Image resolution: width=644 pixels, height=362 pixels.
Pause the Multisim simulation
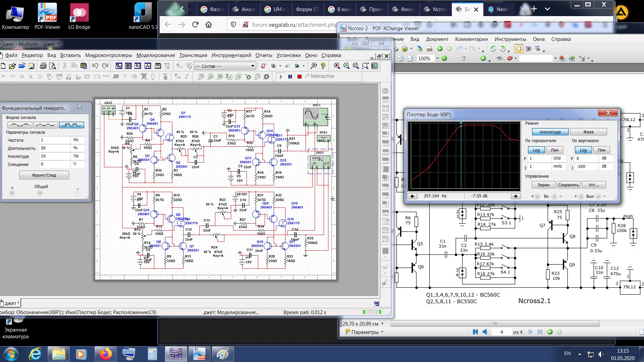tap(290, 76)
